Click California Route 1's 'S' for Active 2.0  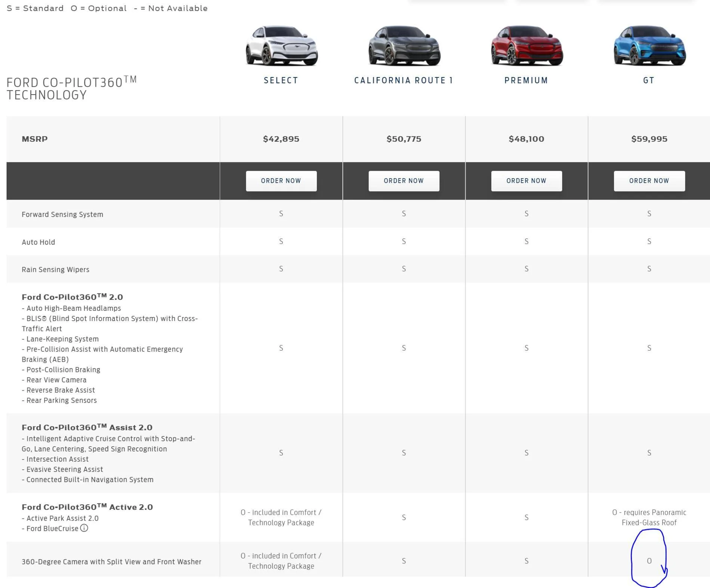pyautogui.click(x=404, y=517)
